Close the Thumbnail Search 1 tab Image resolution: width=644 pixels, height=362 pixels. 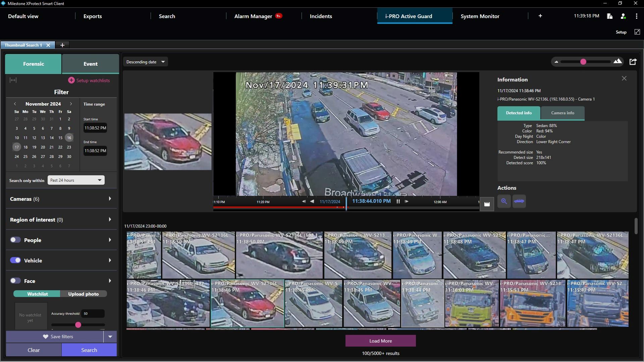[48, 45]
